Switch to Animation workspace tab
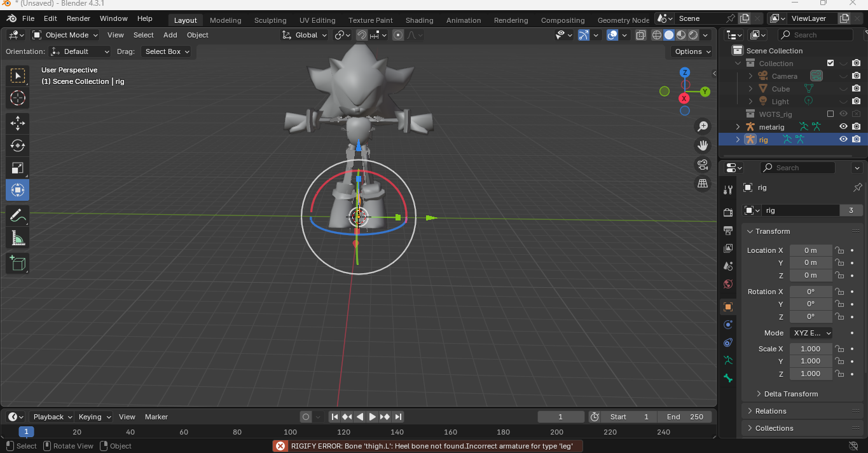The width and height of the screenshot is (868, 453). (x=464, y=20)
